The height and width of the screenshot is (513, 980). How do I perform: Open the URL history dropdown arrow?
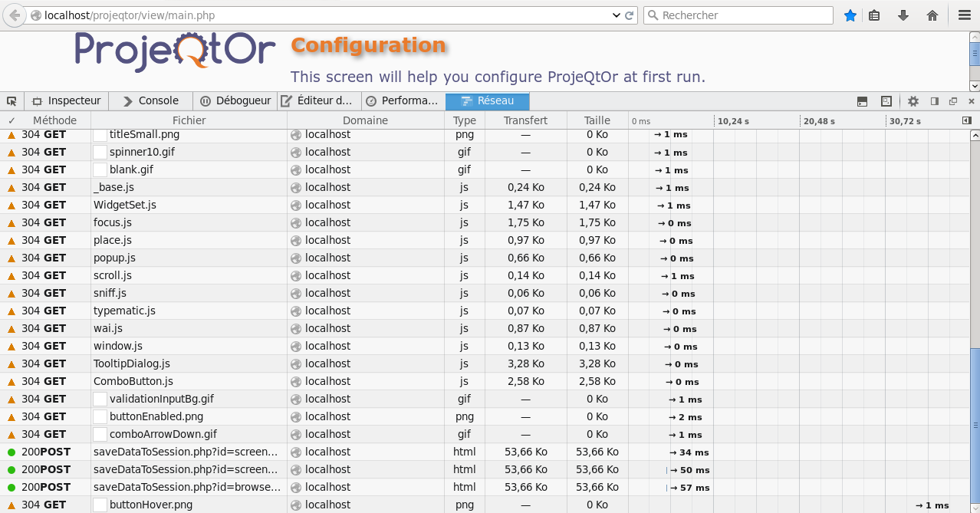[x=617, y=15]
